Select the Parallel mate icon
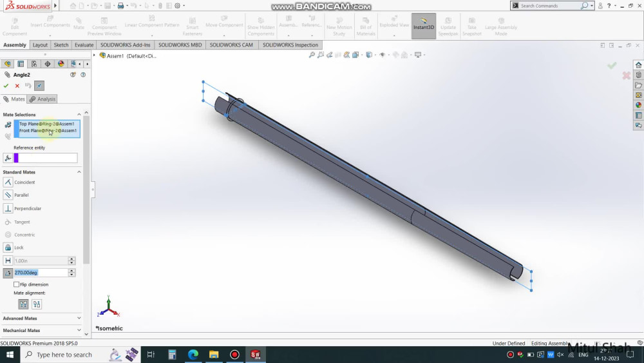 click(8, 195)
